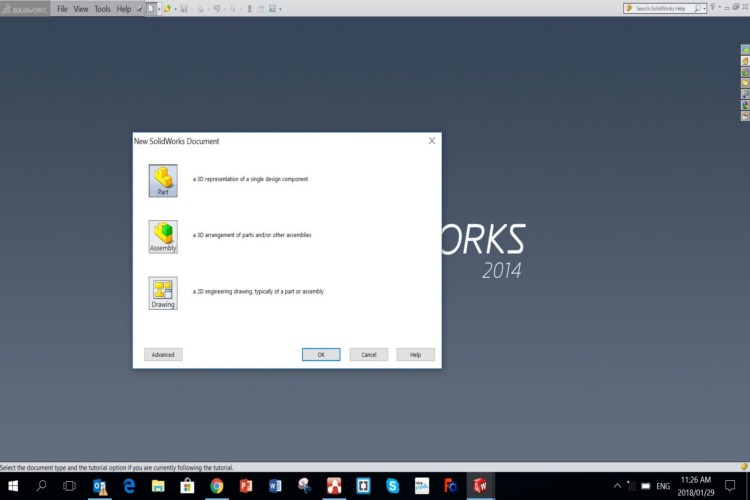Open Outlook from the taskbar
Image resolution: width=750 pixels, height=500 pixels.
coord(100,486)
